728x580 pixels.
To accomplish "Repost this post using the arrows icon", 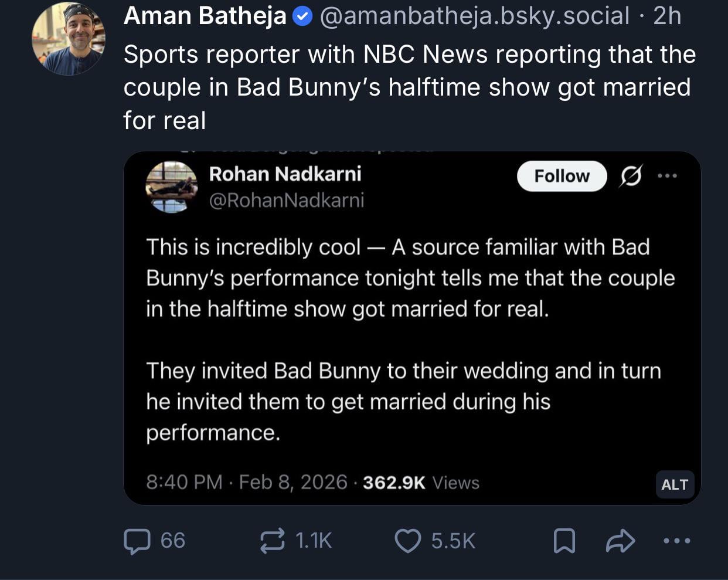I will 272,541.
